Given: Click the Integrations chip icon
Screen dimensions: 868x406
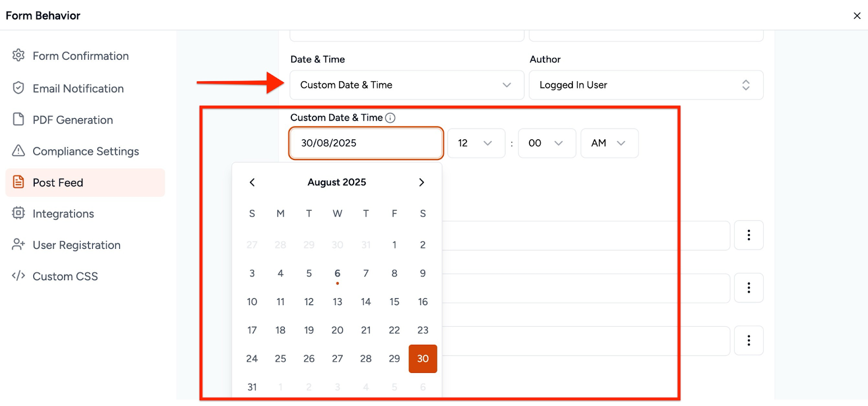Looking at the screenshot, I should pyautogui.click(x=18, y=213).
